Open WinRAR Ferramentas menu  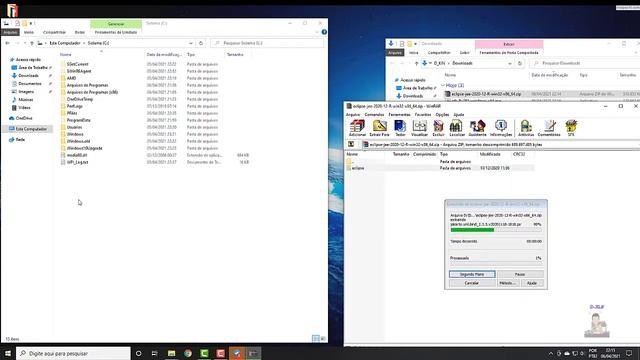[399, 115]
